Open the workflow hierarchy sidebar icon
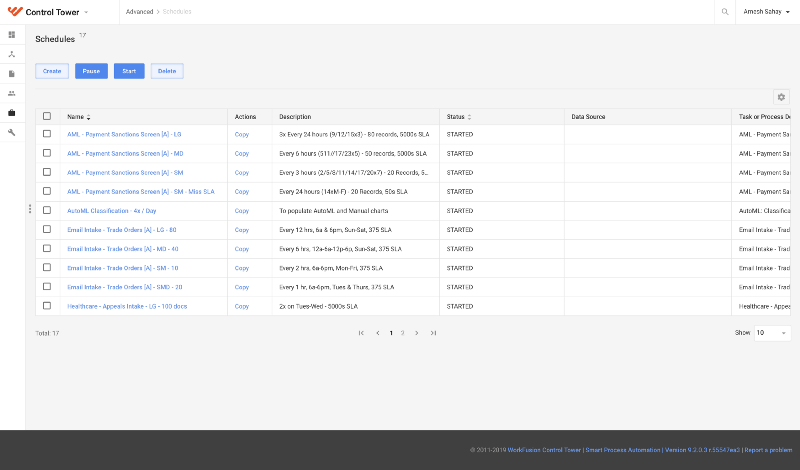The width and height of the screenshot is (800, 470). 12,54
